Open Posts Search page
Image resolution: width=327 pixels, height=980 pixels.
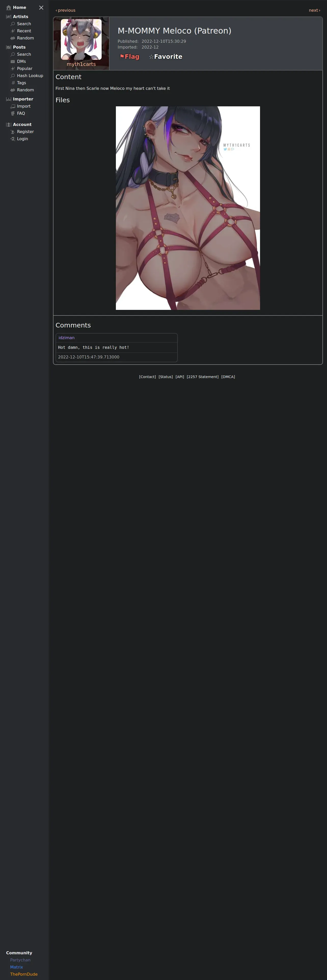pyautogui.click(x=24, y=54)
